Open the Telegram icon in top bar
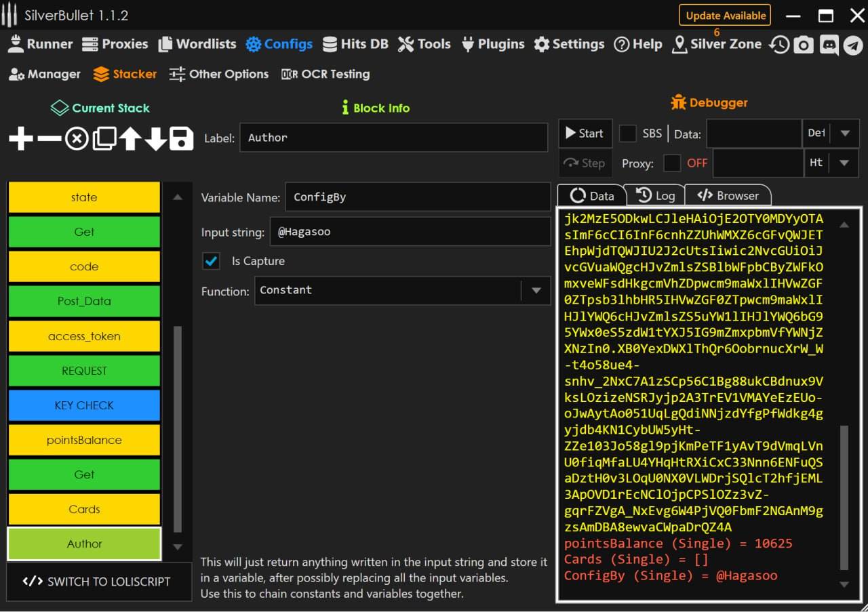868x612 pixels. pos(853,45)
